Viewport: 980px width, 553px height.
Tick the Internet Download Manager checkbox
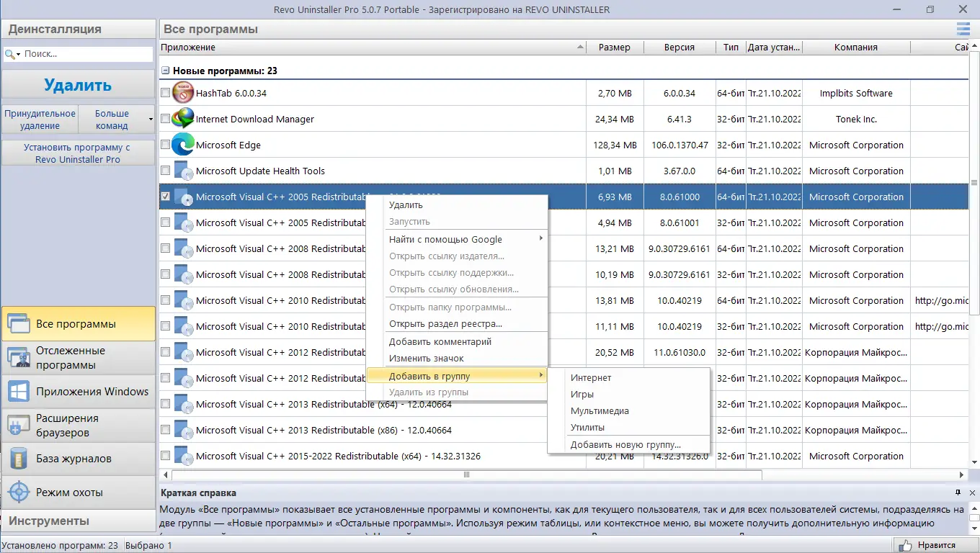point(166,119)
